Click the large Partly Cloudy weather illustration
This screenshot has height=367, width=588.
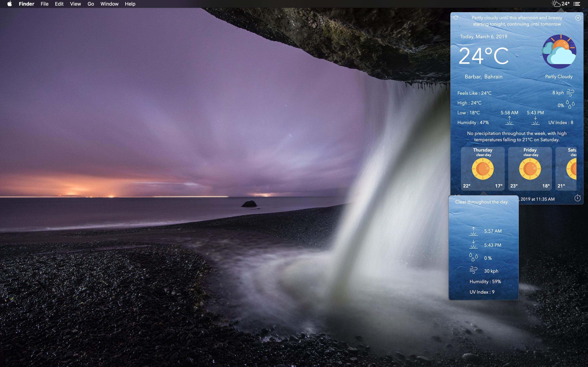point(559,51)
